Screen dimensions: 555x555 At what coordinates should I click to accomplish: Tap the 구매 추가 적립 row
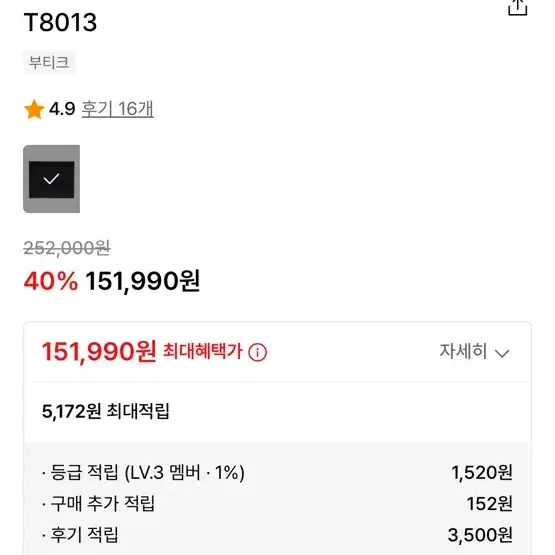(x=278, y=503)
